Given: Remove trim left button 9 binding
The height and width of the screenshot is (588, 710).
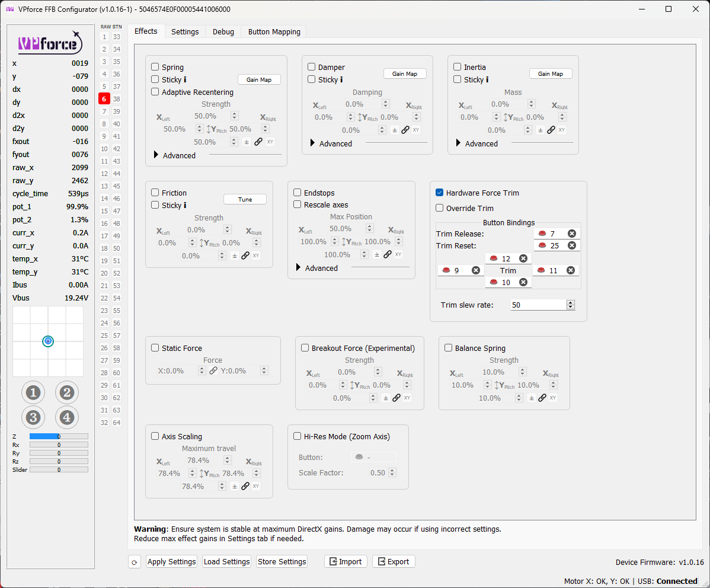Looking at the screenshot, I should coord(476,270).
